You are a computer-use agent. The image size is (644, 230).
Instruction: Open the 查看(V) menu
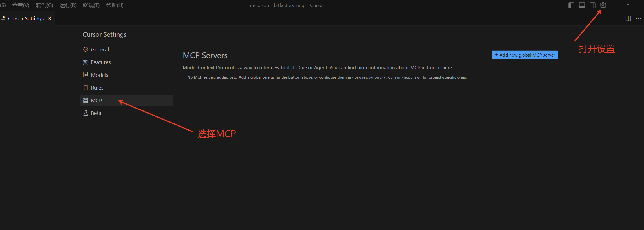pos(21,5)
